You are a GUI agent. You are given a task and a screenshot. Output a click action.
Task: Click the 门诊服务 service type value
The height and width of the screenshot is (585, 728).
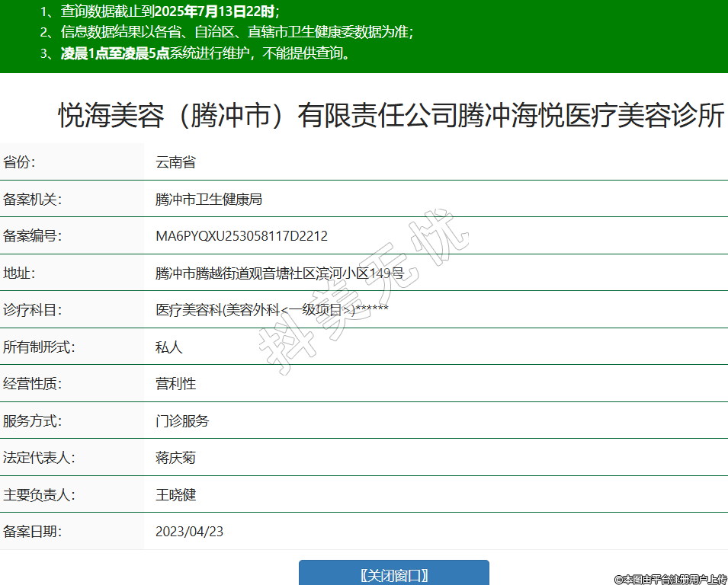click(x=182, y=420)
